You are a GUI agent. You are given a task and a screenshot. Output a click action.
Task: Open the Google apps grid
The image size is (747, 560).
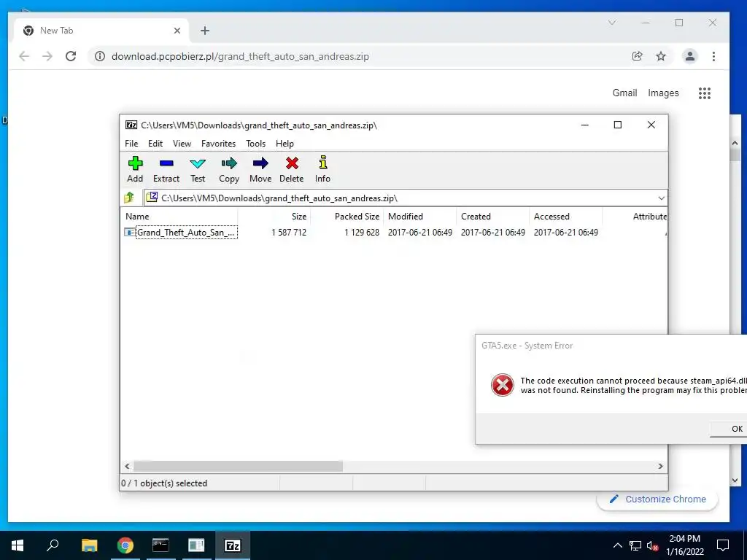(704, 93)
